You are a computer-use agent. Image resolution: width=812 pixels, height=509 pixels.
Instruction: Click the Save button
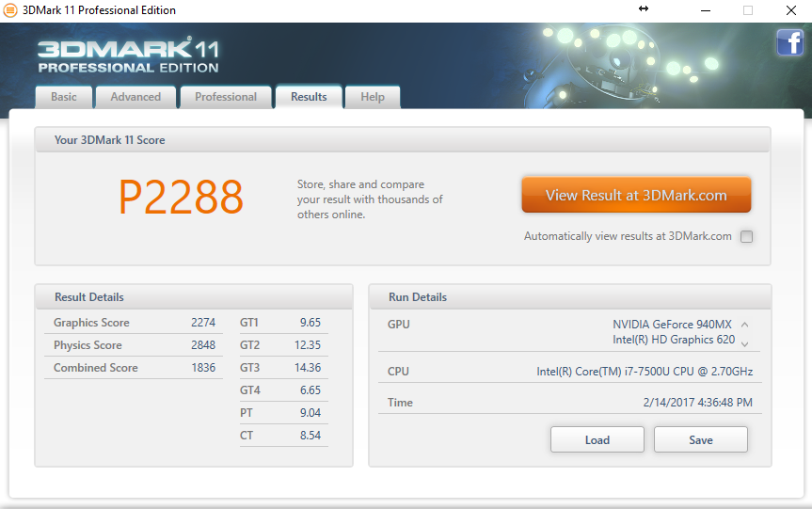click(701, 439)
